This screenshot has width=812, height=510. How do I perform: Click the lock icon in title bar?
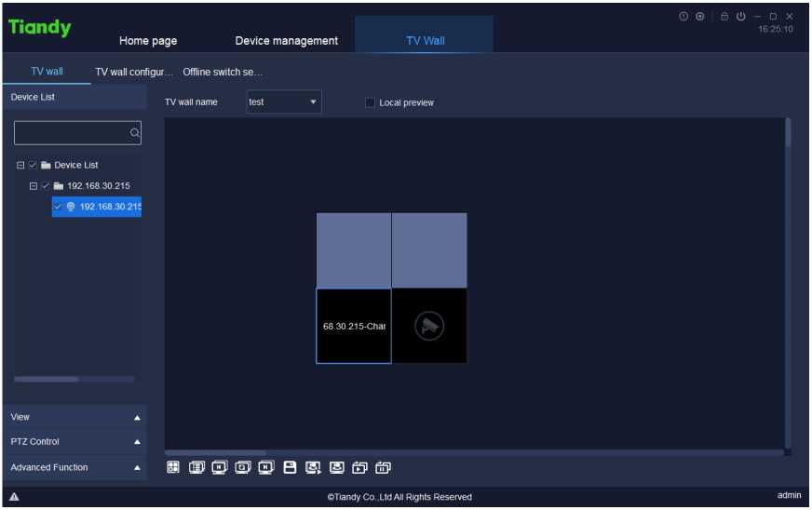[724, 17]
